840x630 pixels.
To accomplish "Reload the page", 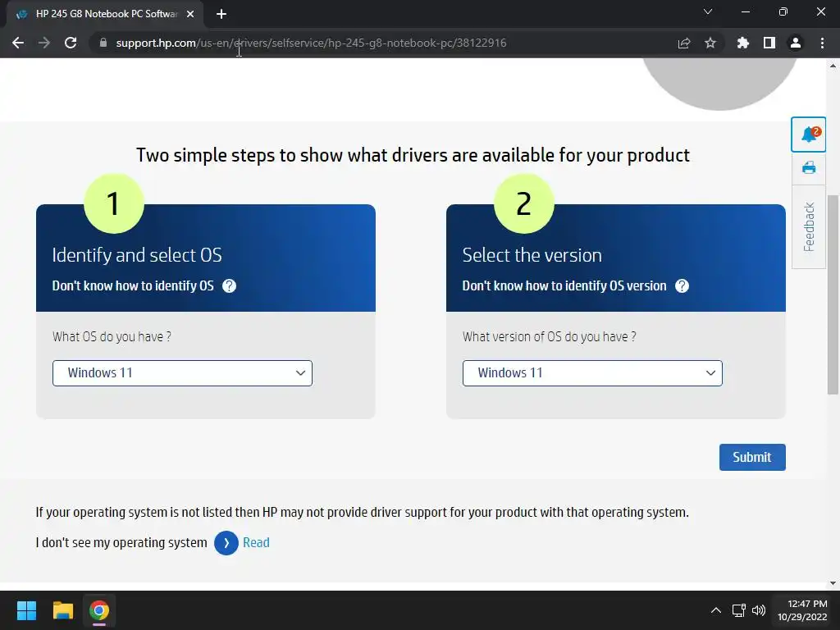I will [71, 43].
